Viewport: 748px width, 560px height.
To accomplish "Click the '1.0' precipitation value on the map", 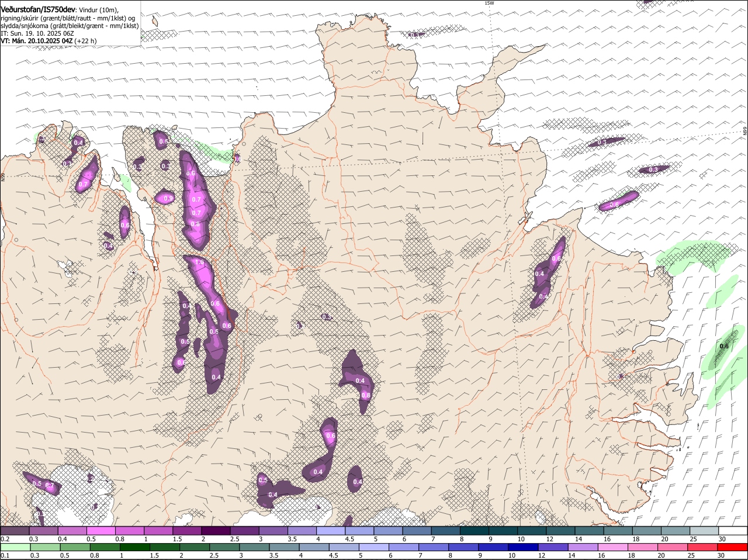I will click(x=200, y=263).
